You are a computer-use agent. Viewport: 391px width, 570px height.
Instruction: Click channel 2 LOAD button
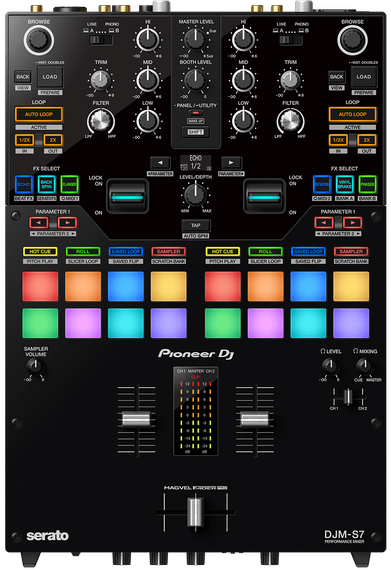point(364,77)
